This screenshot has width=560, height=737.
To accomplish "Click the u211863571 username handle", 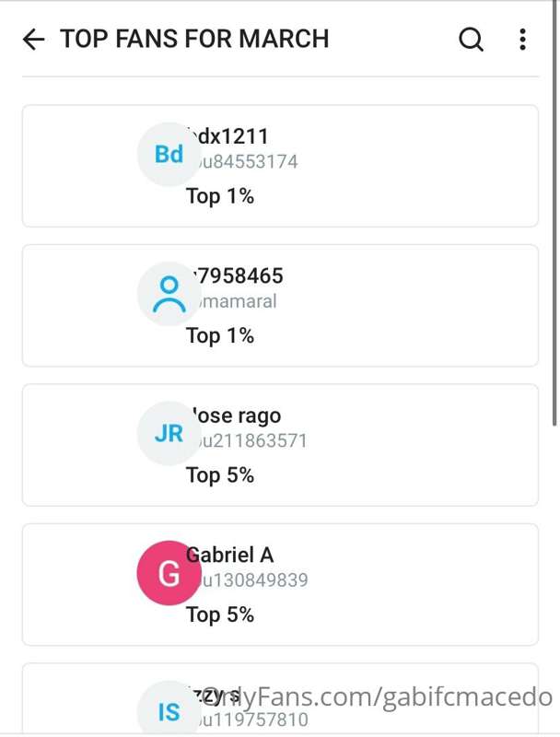I will [249, 441].
